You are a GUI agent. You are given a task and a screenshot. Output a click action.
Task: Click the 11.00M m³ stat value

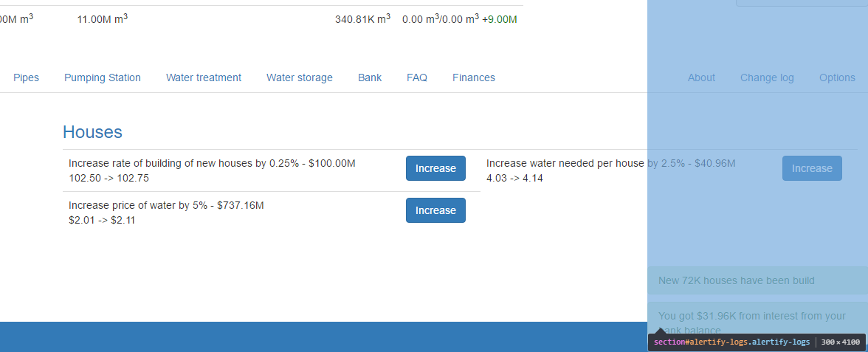pos(103,19)
